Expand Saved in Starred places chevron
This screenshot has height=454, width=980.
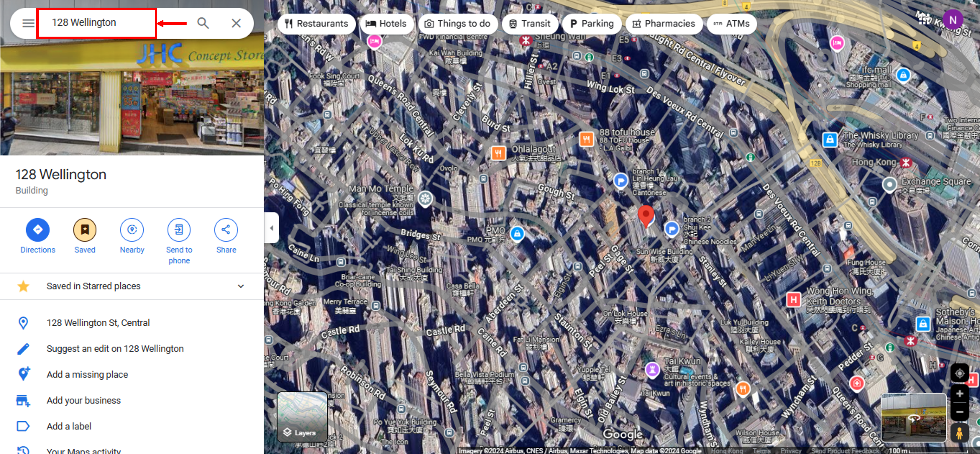240,286
